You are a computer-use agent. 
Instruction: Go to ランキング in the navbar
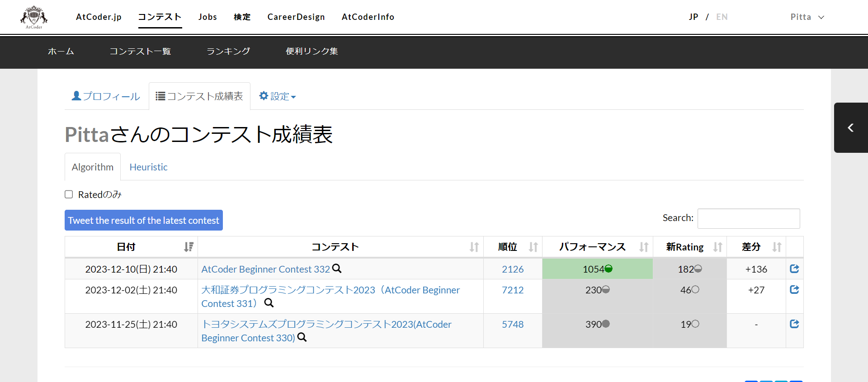(228, 52)
